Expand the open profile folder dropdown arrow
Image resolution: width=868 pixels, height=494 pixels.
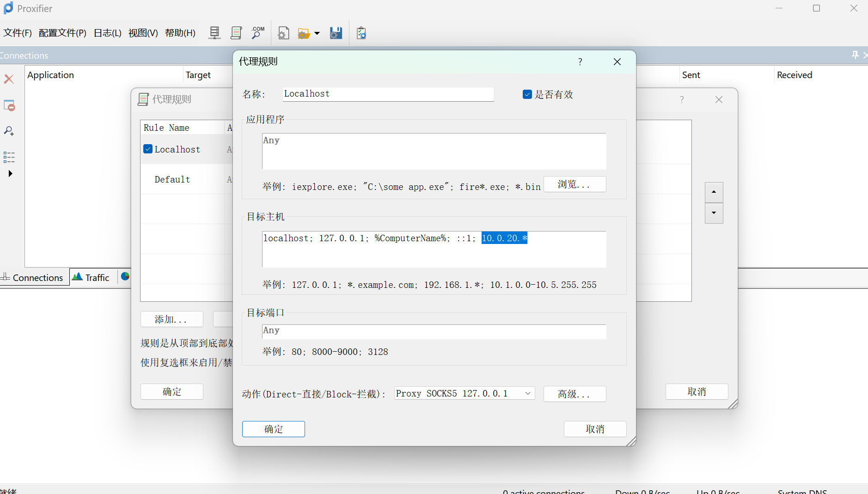click(317, 33)
